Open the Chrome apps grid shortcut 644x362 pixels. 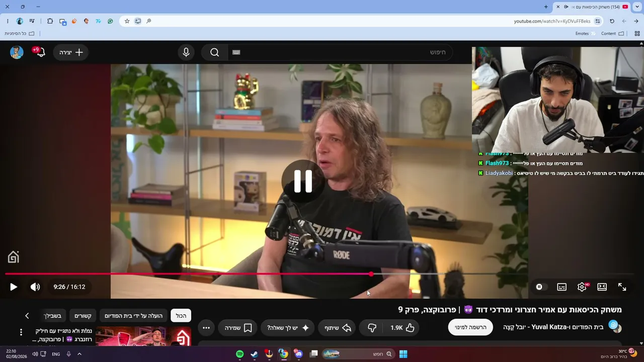[637, 34]
